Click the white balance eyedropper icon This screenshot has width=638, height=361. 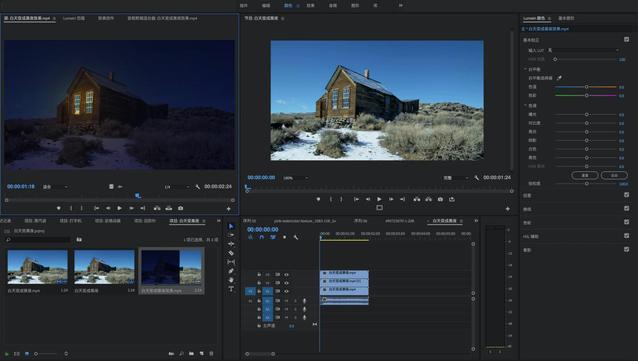click(x=559, y=78)
